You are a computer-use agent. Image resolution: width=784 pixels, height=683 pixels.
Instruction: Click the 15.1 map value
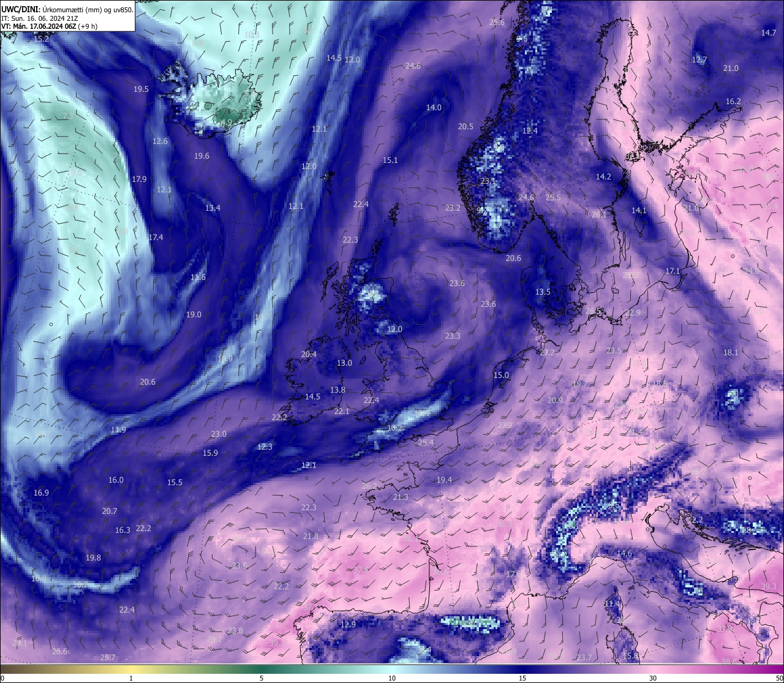(x=390, y=160)
